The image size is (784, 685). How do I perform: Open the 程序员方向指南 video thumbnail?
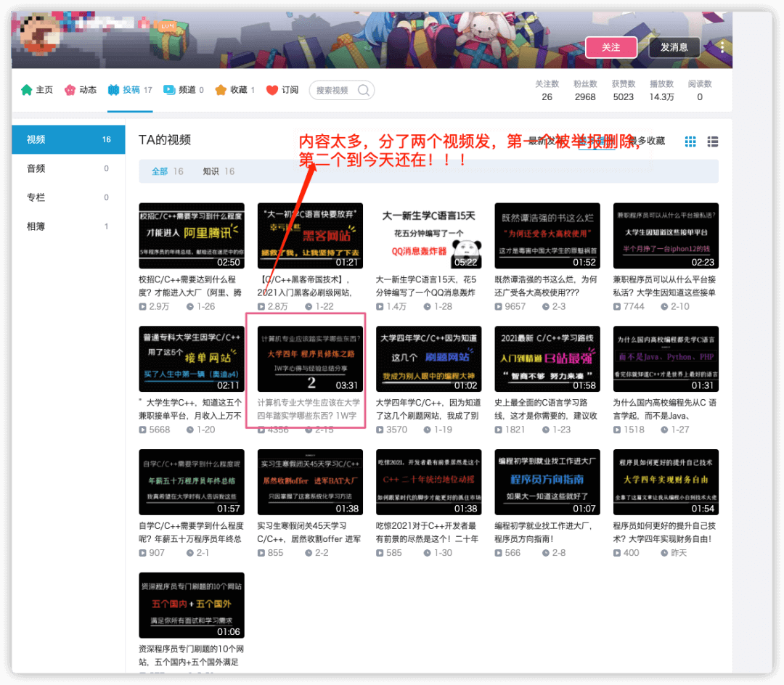547,482
